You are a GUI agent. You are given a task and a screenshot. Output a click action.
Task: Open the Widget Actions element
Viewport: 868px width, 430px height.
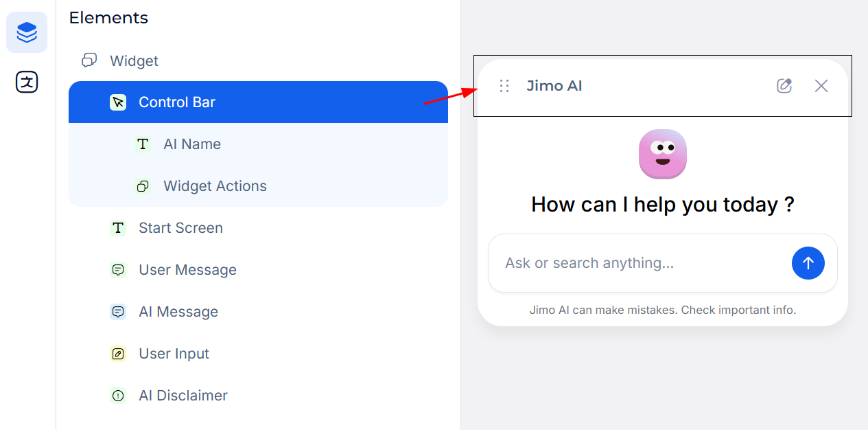pyautogui.click(x=215, y=186)
